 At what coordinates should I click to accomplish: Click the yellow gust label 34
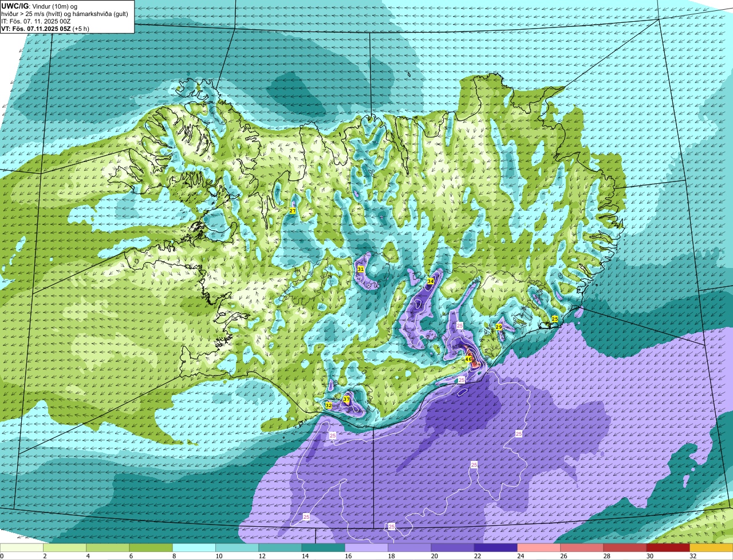pos(431,281)
